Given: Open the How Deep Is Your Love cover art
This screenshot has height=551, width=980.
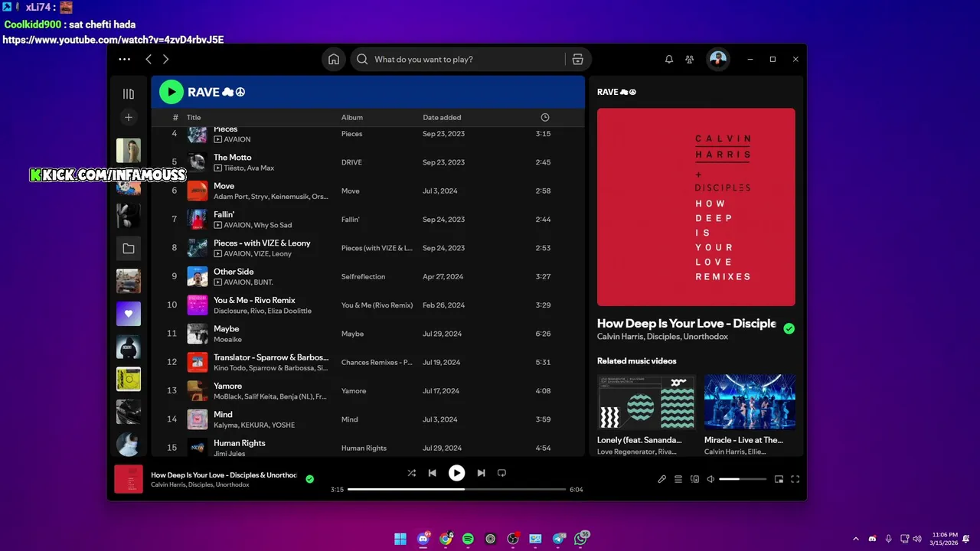Looking at the screenshot, I should click(696, 207).
